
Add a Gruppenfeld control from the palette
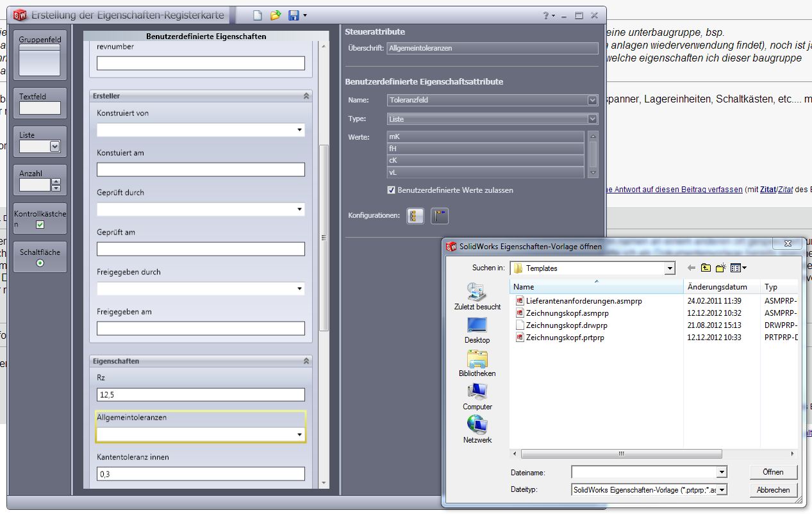click(x=40, y=55)
